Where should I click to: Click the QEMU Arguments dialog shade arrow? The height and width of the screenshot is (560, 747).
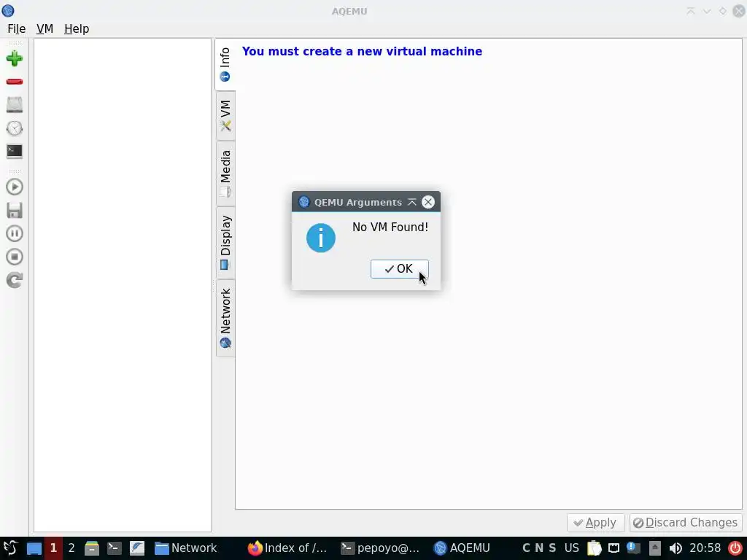click(x=412, y=202)
